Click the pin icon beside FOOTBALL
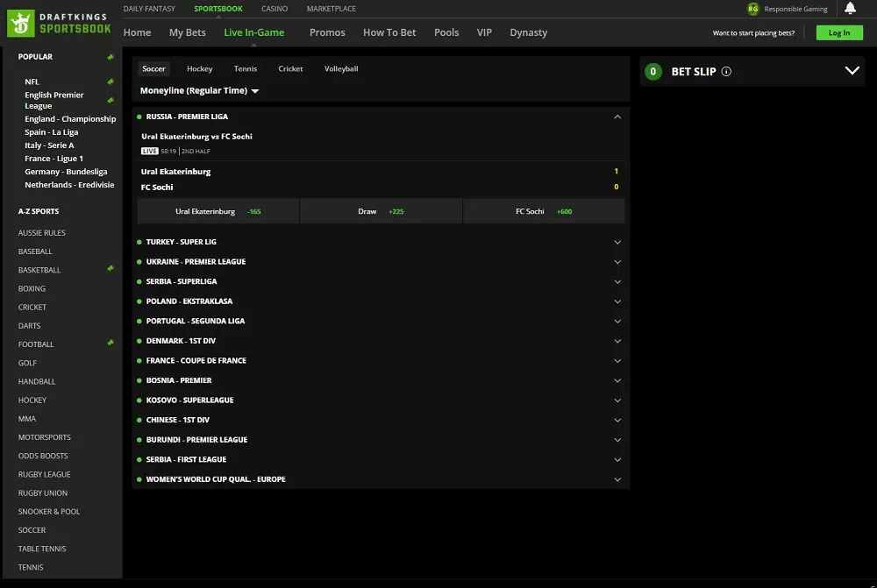Viewport: 877px width, 588px height. 111,343
